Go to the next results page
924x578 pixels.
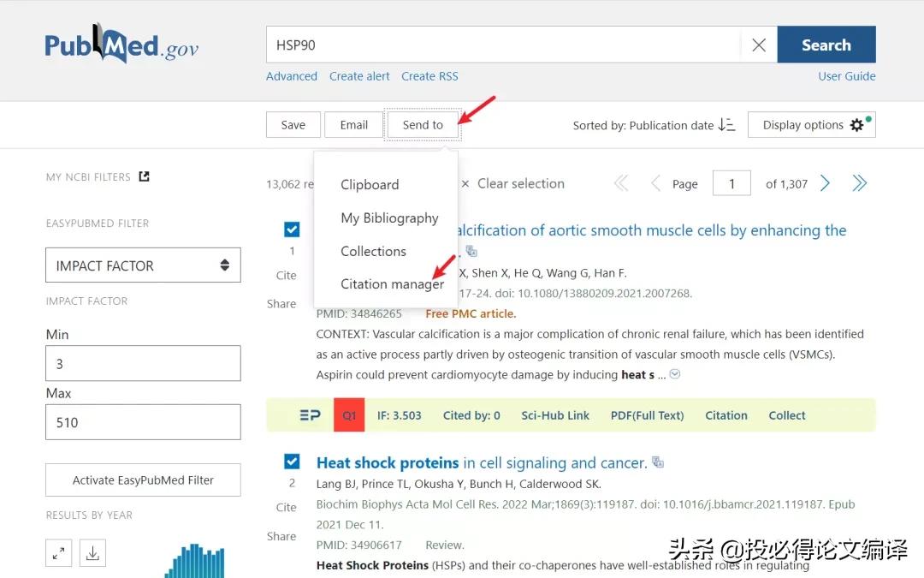[825, 183]
